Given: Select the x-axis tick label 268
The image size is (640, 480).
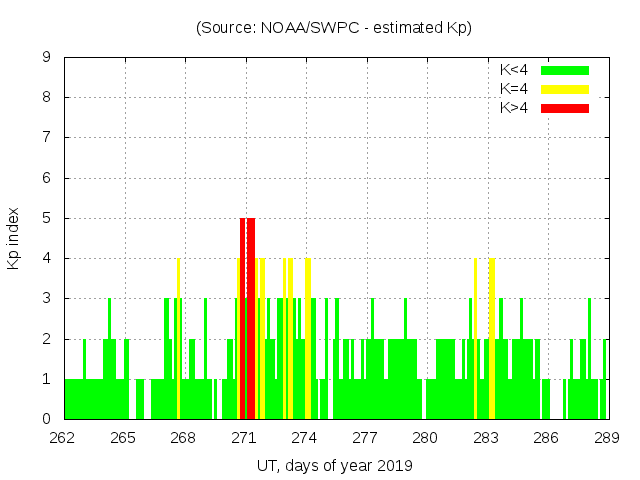Looking at the screenshot, I should click(x=184, y=437).
